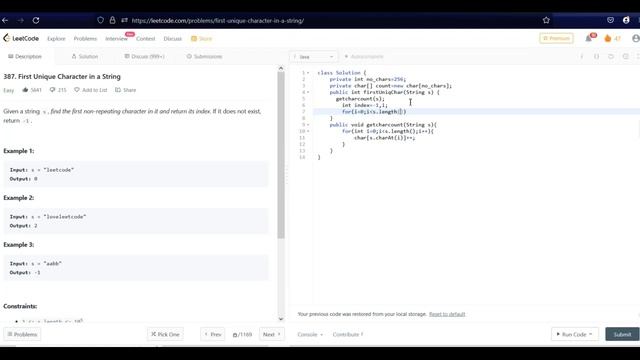640x360 pixels.
Task: Submit the solution
Action: [622, 334]
